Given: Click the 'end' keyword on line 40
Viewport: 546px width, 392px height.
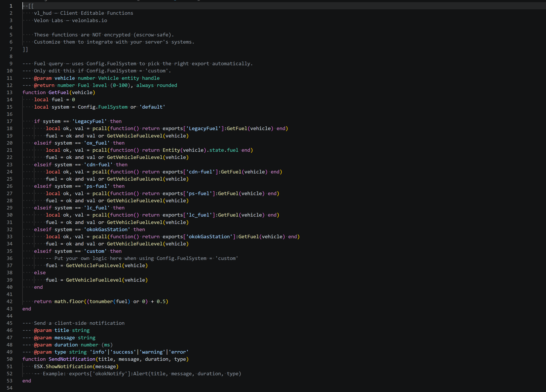Looking at the screenshot, I should [x=38, y=287].
